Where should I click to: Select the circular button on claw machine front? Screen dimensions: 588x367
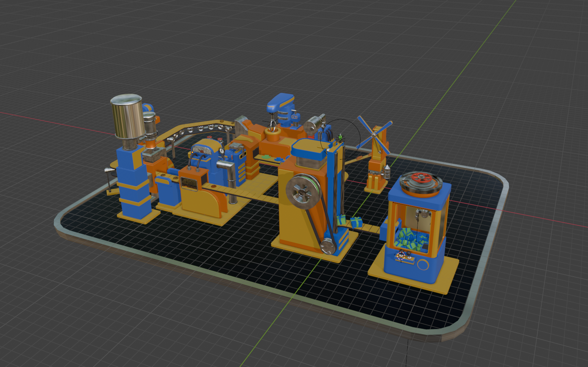[x=423, y=264]
